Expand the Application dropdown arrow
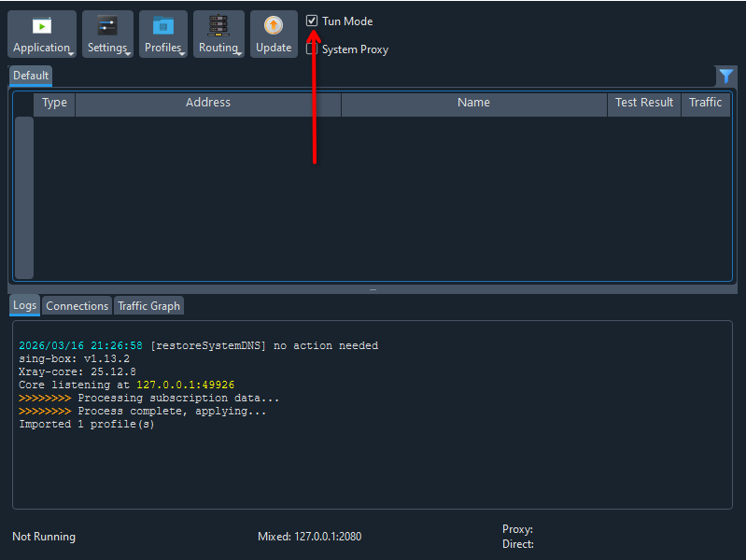746x560 pixels. [71, 53]
